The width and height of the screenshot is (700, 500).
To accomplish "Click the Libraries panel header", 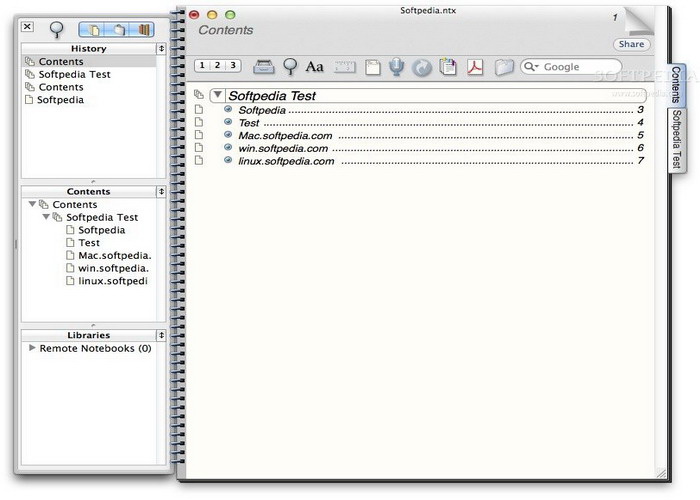I will [x=88, y=335].
